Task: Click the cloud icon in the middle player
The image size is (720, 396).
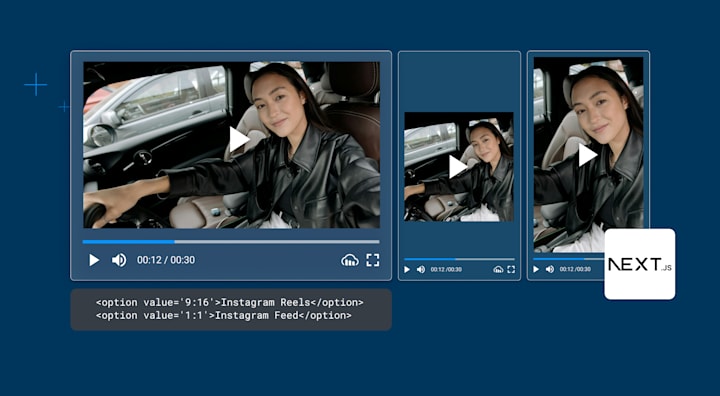Action: pos(498,270)
